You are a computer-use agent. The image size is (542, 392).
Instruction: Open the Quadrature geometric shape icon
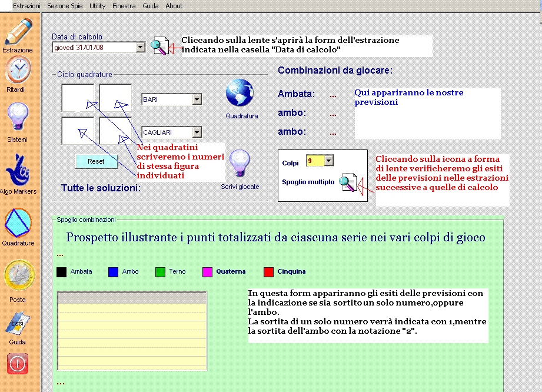pos(18,223)
